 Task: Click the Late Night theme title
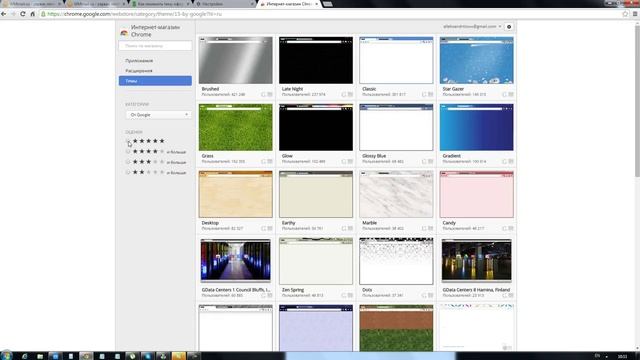tap(293, 89)
